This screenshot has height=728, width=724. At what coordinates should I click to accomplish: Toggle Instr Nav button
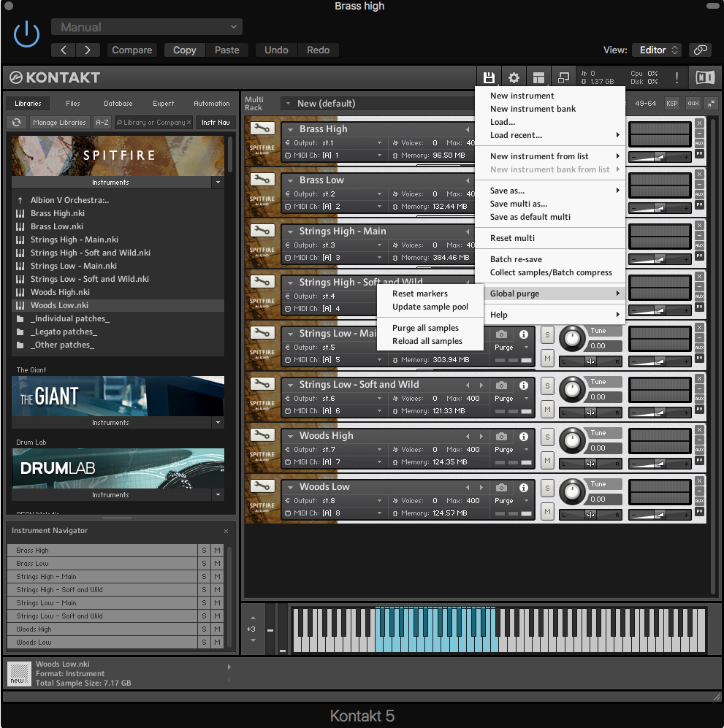point(216,122)
